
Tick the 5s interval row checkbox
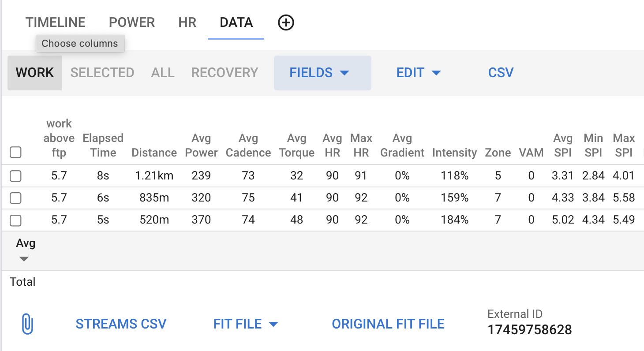(x=15, y=220)
